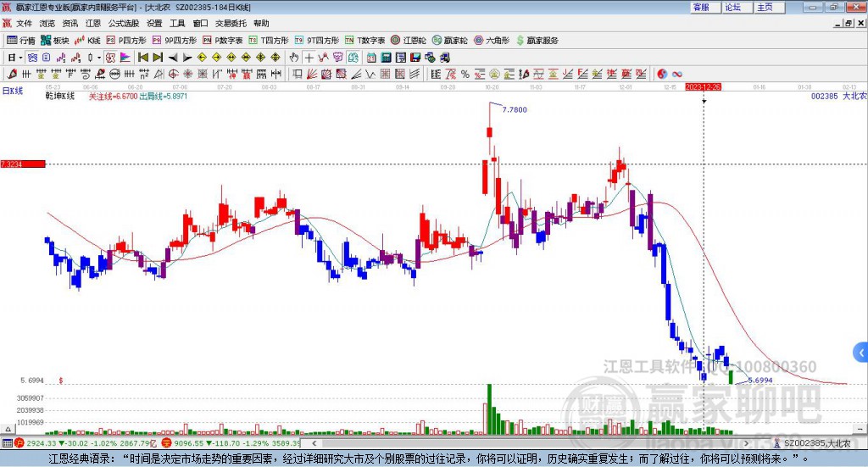The image size is (868, 467).
Task: Launch the 赢家轮 wheel tool
Action: [449, 41]
